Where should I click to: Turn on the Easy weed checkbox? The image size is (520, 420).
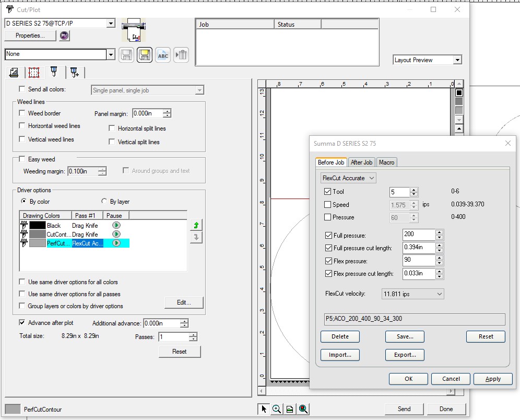point(22,159)
